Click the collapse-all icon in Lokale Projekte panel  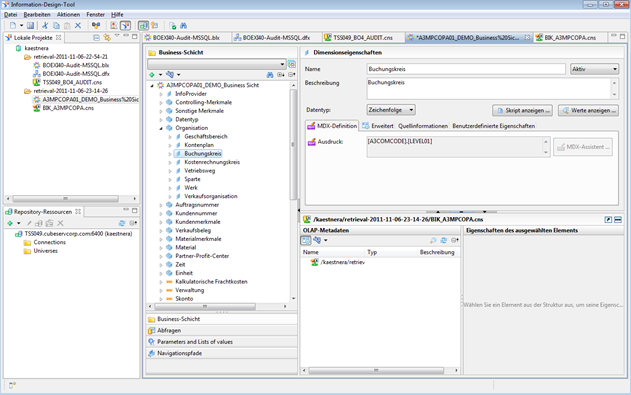coord(96,37)
